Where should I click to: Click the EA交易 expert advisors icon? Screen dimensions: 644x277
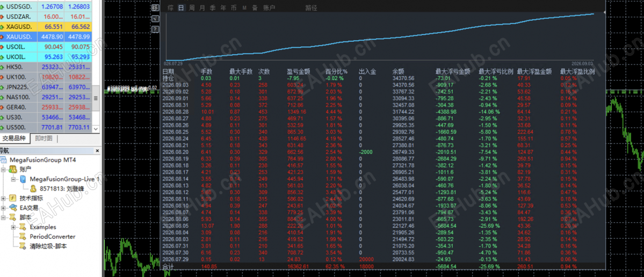tap(13, 208)
